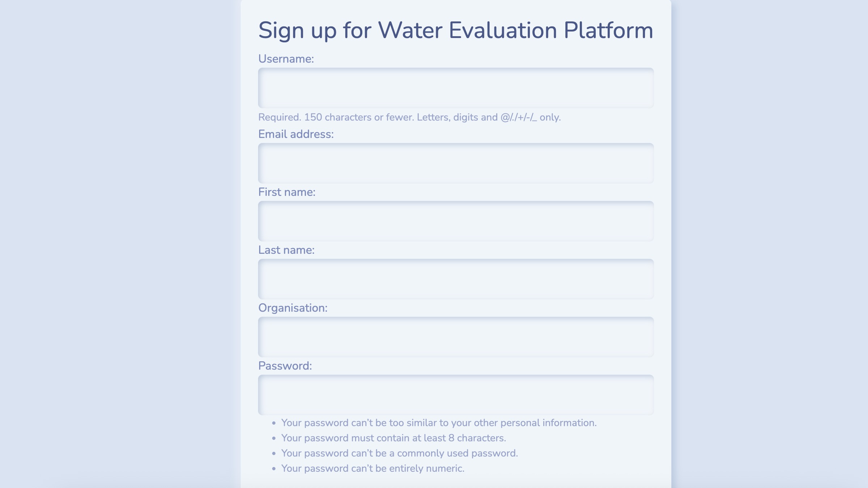Click the "commonly used password" hint line
This screenshot has height=488, width=868.
click(x=400, y=453)
